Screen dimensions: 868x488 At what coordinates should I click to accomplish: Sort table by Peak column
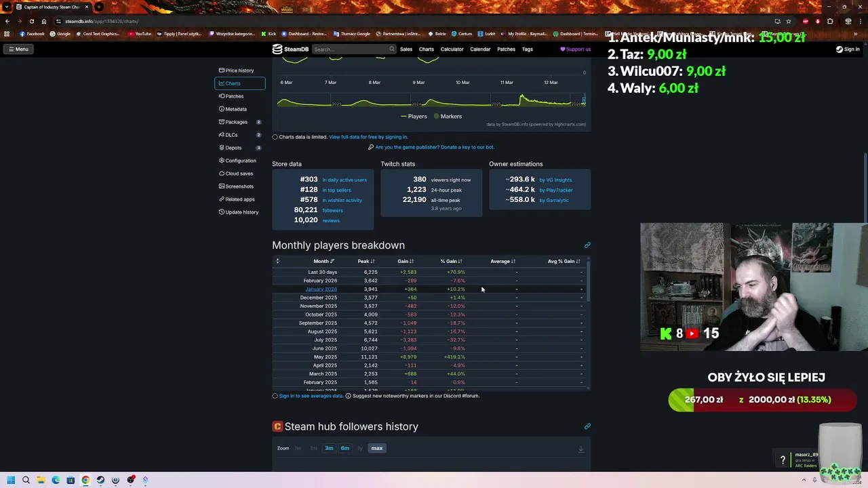coord(366,261)
